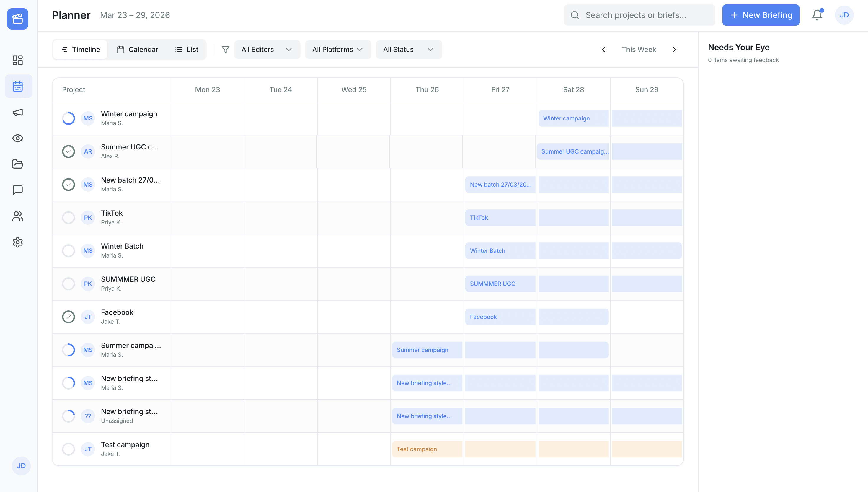Open the eye review icon in sidebar
The width and height of the screenshot is (868, 492).
pos(17,138)
